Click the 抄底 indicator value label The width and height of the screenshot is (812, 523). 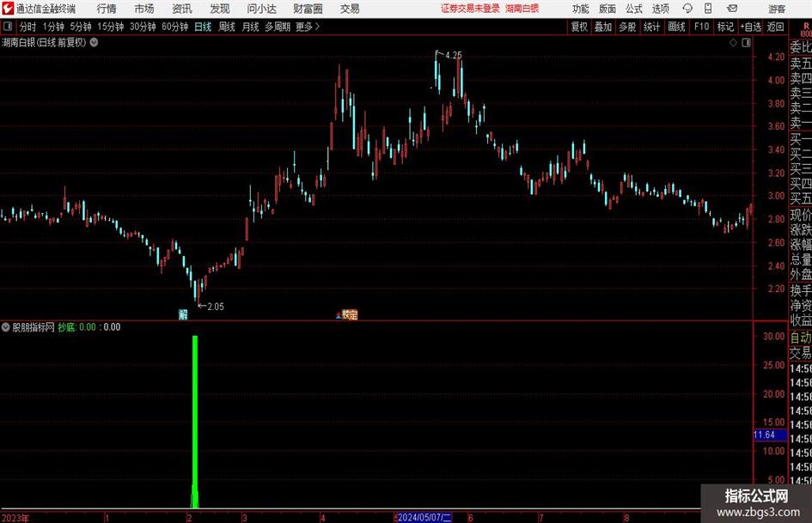click(76, 327)
